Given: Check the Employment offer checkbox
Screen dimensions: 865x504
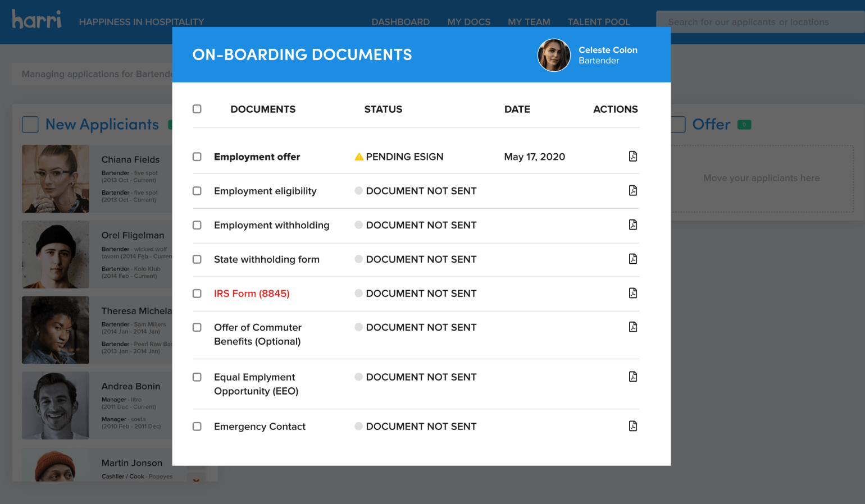Looking at the screenshot, I should 197,157.
